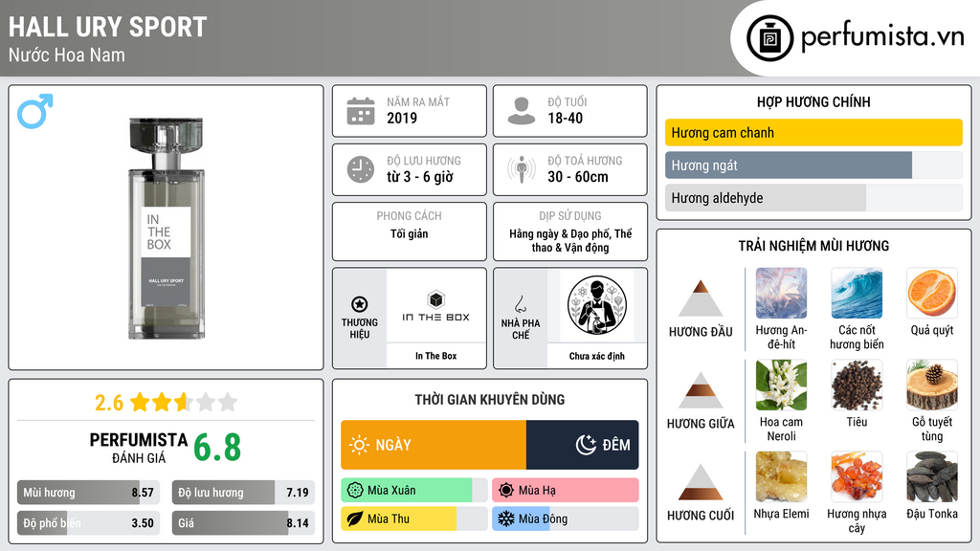Click the In The Box brand name
The width and height of the screenshot is (980, 551).
[436, 356]
